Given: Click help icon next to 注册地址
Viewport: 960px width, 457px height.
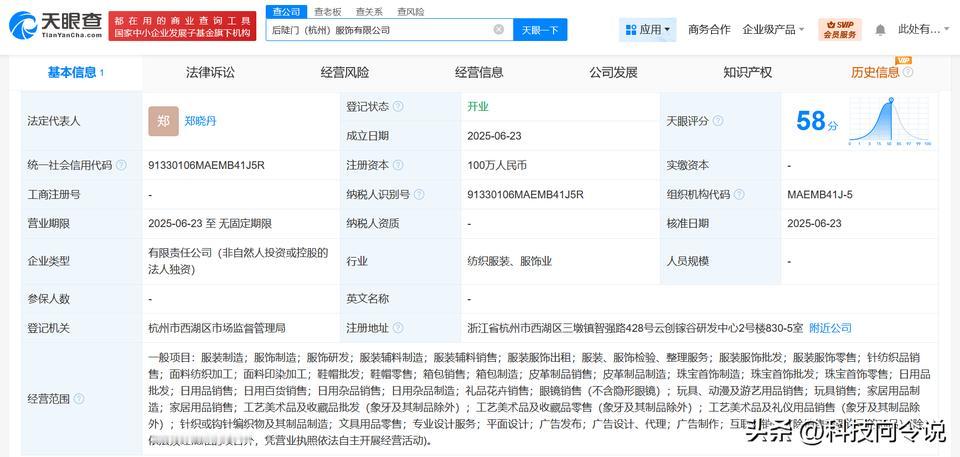Looking at the screenshot, I should point(398,328).
